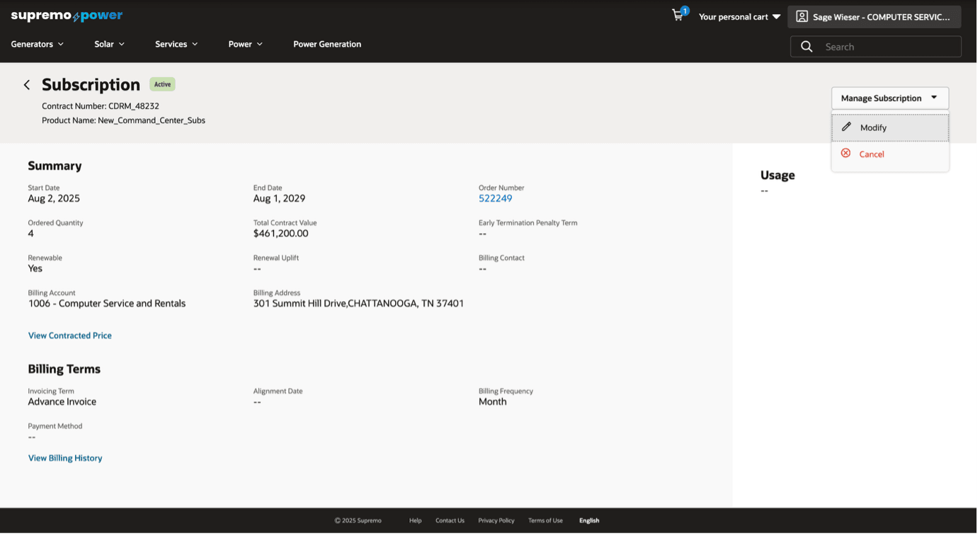Open the Sage Wieser account menu
The image size is (980, 536).
(874, 16)
